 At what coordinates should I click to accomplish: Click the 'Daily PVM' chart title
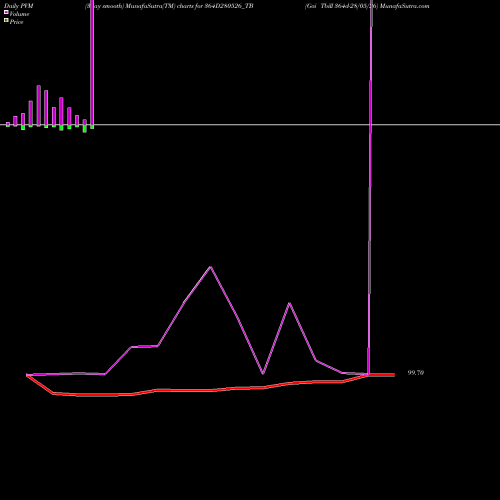click(x=19, y=6)
